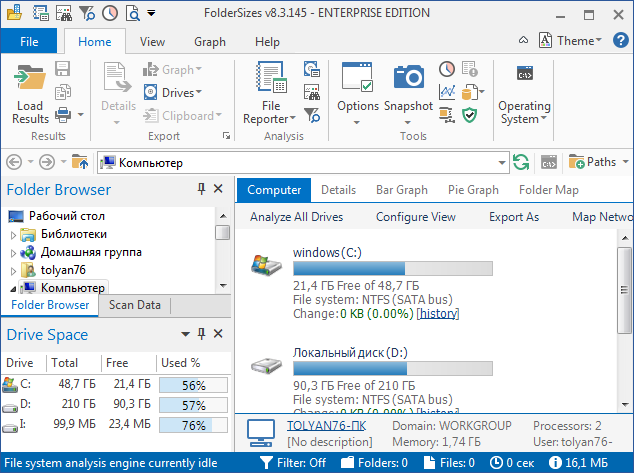634x473 pixels.
Task: Open the Options window icon
Action: click(357, 77)
